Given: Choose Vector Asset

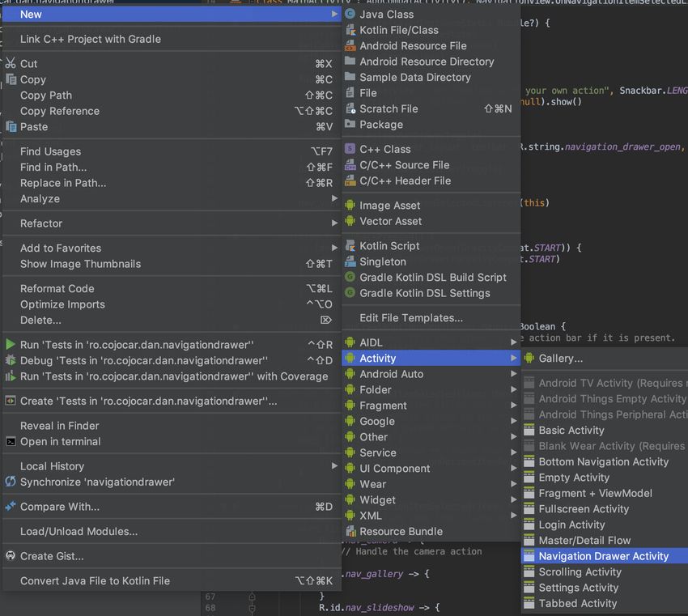Looking at the screenshot, I should (x=431, y=221).
